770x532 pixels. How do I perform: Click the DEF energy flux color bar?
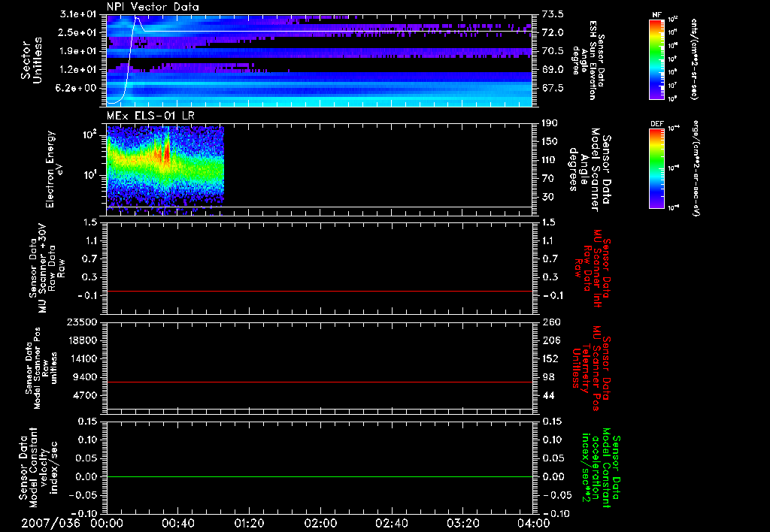[656, 168]
